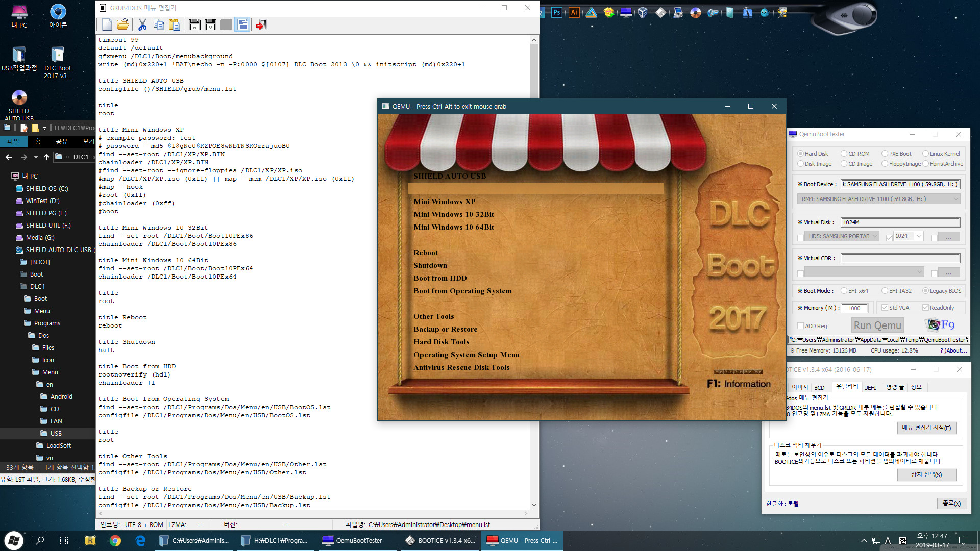Click the Task View taskbar icon
Screen dimensions: 980x551
point(64,540)
